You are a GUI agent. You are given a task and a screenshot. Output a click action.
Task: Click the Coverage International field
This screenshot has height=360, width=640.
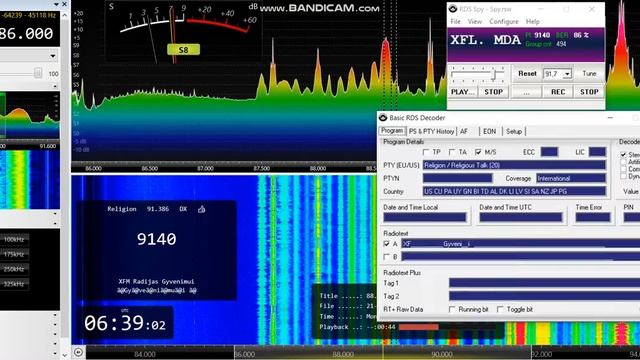(571, 178)
